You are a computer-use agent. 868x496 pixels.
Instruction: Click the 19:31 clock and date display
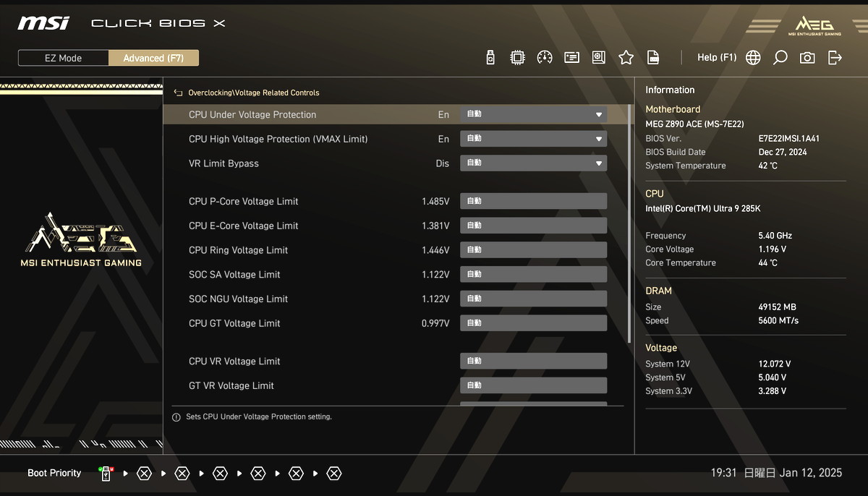pos(776,473)
